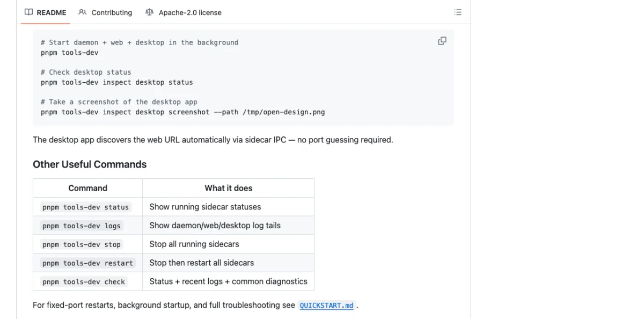Click the sidecar IPC paragraph text

click(213, 140)
